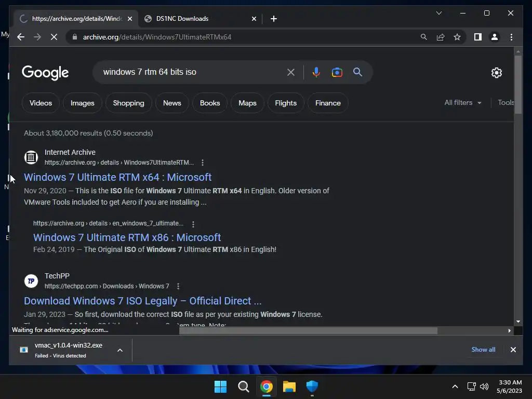Screen dimensions: 532x399
Task: Stop loading the page with X button
Action: (x=54, y=37)
